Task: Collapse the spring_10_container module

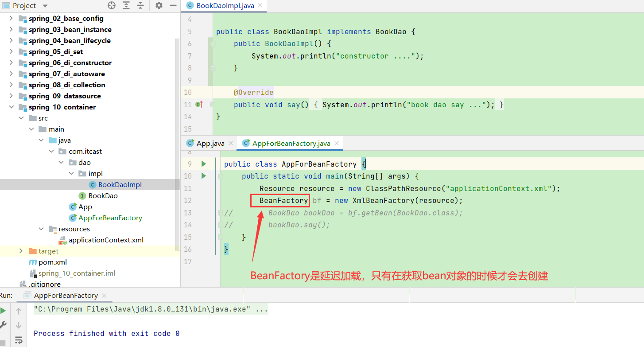Action: pyautogui.click(x=11, y=107)
